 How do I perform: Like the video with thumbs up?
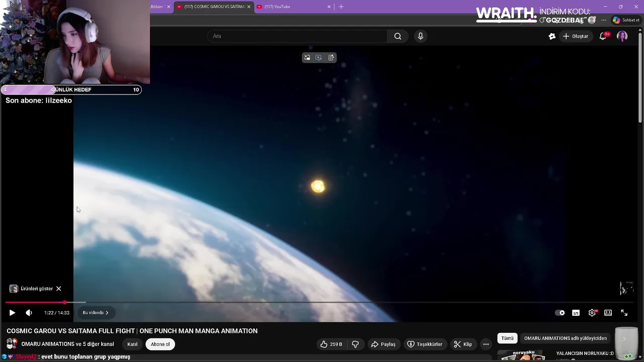(x=331, y=344)
